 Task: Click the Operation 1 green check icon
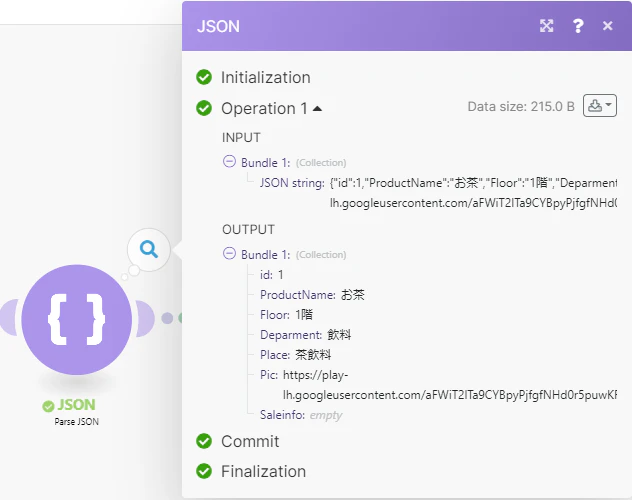point(204,108)
